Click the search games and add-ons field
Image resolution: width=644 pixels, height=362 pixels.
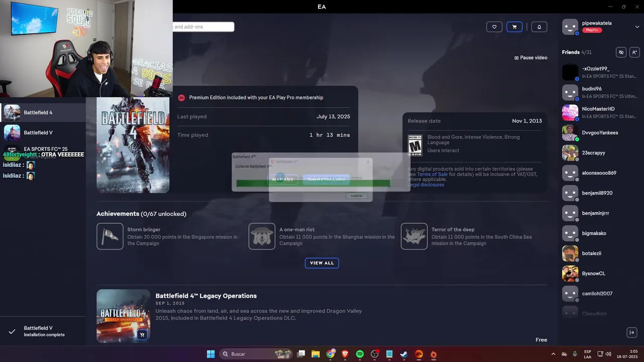[x=203, y=27]
